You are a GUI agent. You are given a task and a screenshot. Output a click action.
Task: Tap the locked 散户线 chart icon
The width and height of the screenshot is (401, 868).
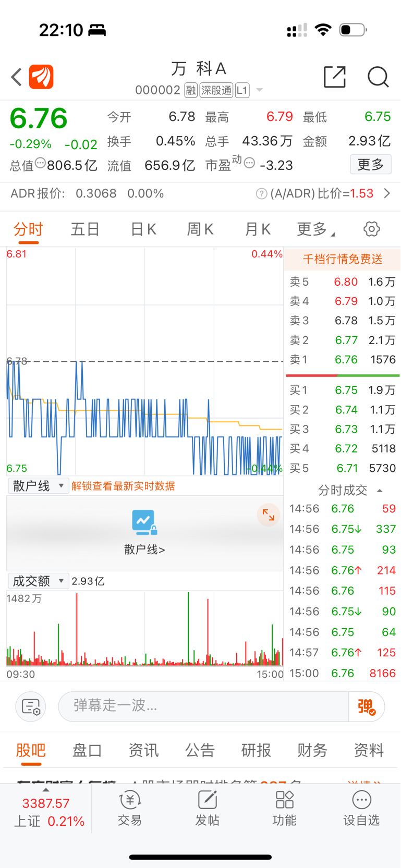pyautogui.click(x=144, y=522)
